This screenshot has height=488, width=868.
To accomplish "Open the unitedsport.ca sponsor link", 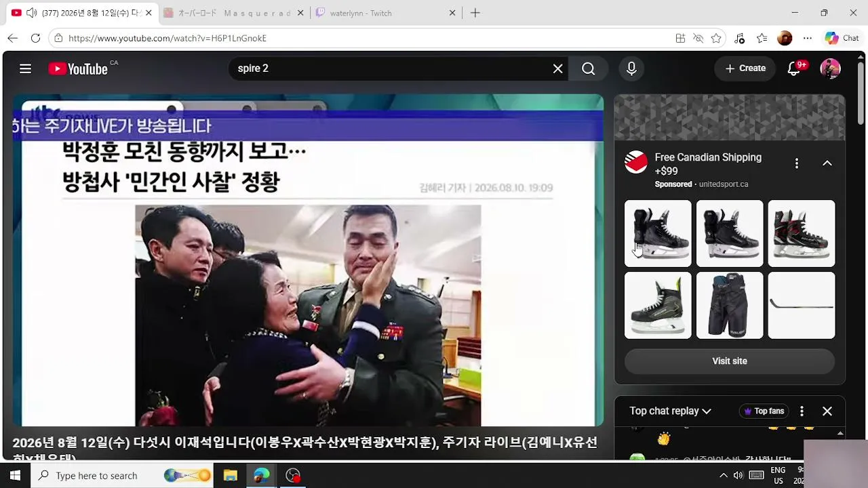I will (x=724, y=184).
